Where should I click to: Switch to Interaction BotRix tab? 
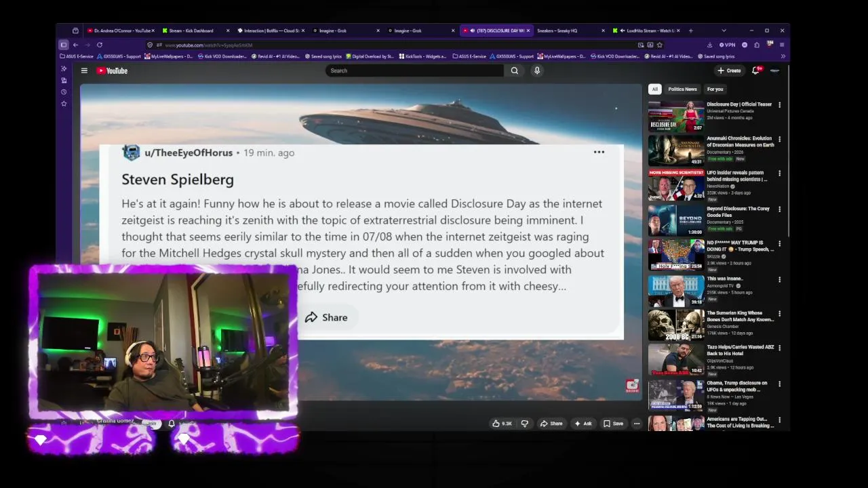pyautogui.click(x=269, y=30)
